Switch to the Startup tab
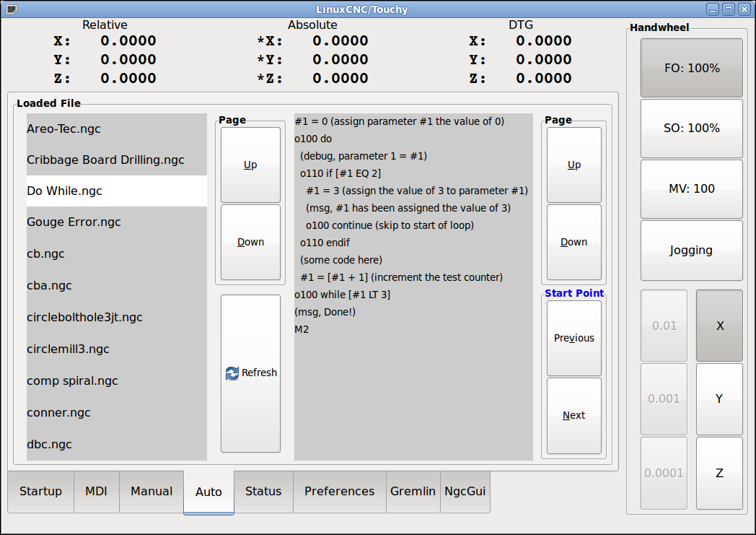 [x=41, y=492]
